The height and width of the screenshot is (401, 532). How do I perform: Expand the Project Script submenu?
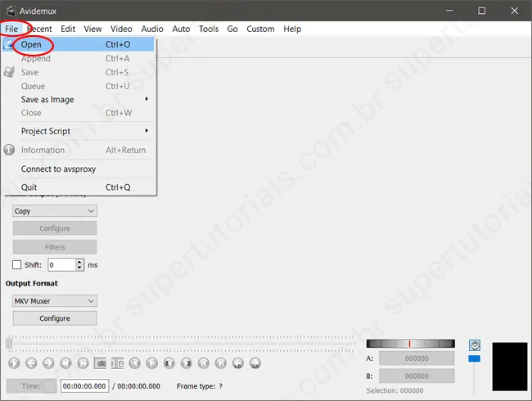(x=82, y=131)
